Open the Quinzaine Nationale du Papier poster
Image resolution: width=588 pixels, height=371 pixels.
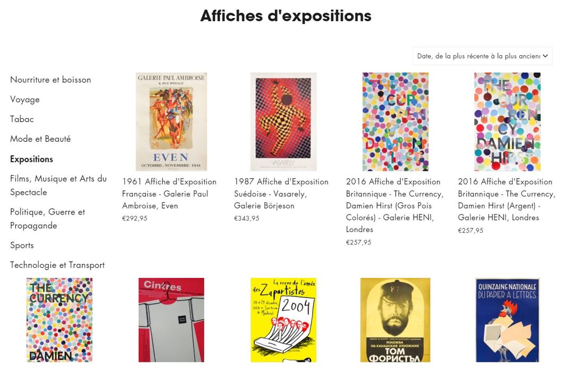click(507, 320)
